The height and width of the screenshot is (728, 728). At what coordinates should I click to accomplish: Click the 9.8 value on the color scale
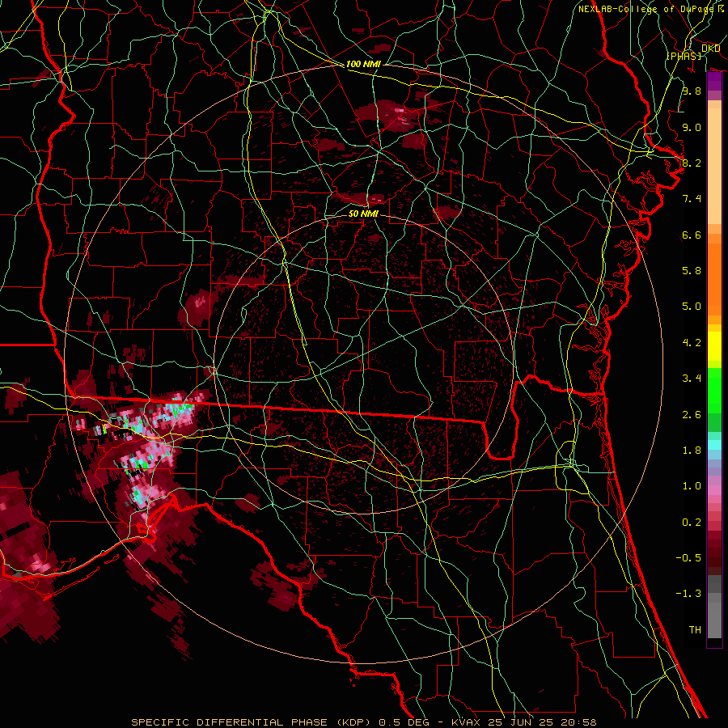pyautogui.click(x=692, y=91)
